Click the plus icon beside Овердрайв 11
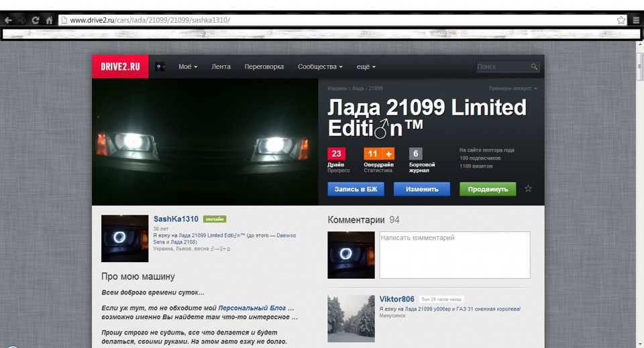Screen dimensions: 644x348 coord(388,154)
